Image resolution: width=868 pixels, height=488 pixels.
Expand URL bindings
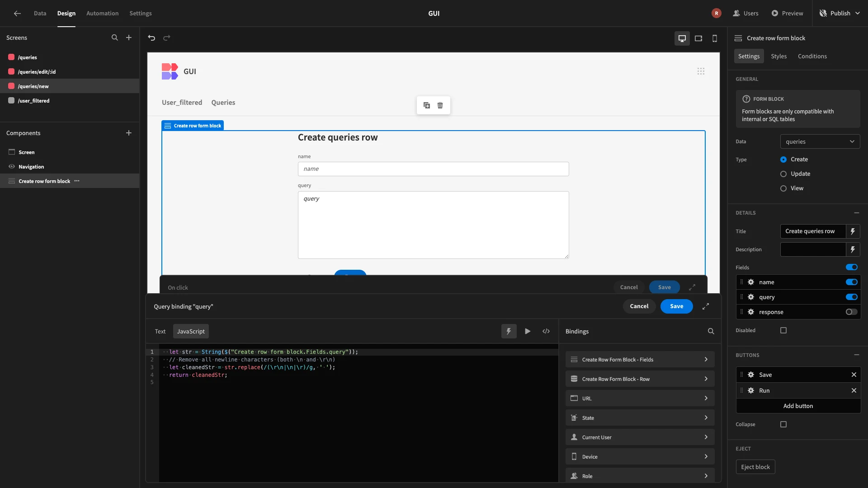(x=640, y=399)
